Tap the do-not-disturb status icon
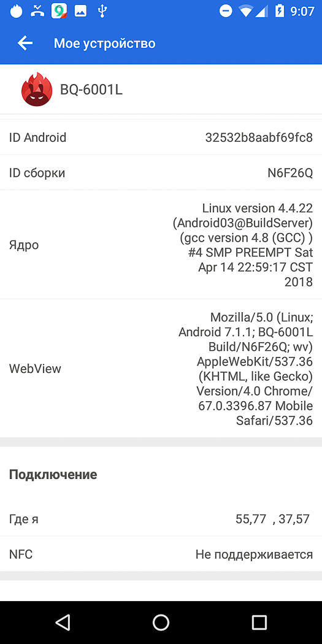The height and width of the screenshot is (644, 322). (x=226, y=11)
